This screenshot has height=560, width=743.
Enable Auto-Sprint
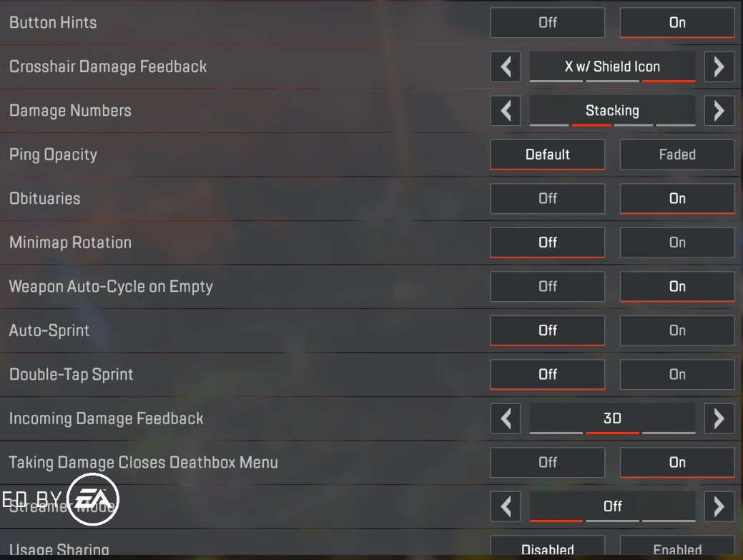(676, 330)
